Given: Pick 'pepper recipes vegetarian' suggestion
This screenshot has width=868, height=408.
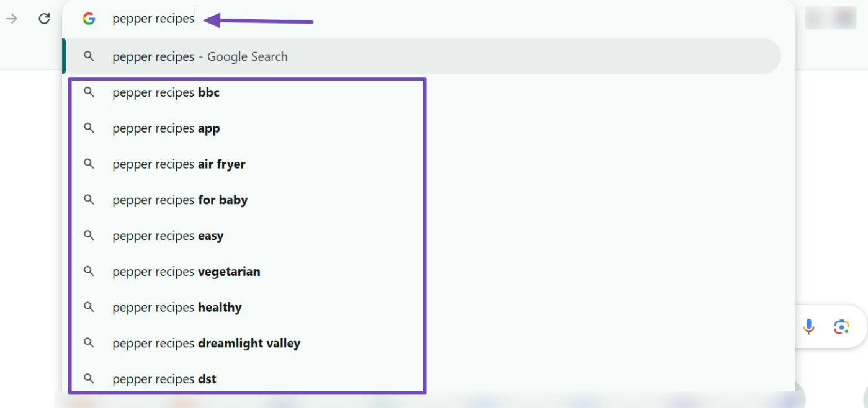Looking at the screenshot, I should (186, 272).
